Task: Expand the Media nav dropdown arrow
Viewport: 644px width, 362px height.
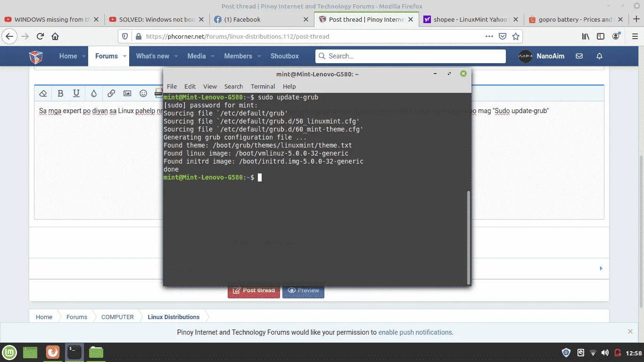Action: coord(213,56)
